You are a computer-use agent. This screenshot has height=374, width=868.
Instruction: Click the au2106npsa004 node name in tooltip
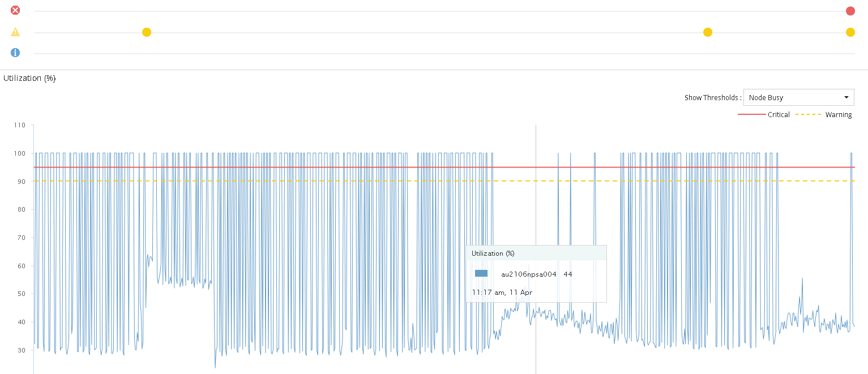[x=529, y=274]
